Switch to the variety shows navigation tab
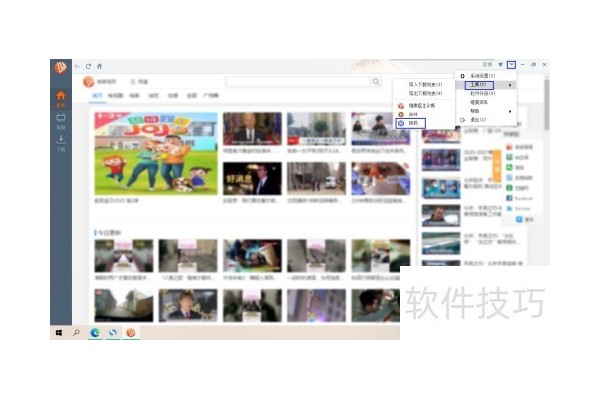 (x=153, y=95)
